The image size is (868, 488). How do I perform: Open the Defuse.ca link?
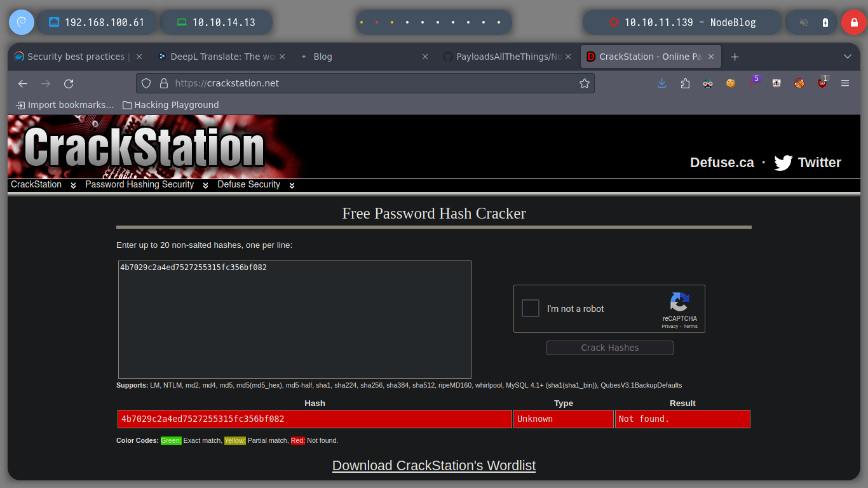(x=722, y=163)
